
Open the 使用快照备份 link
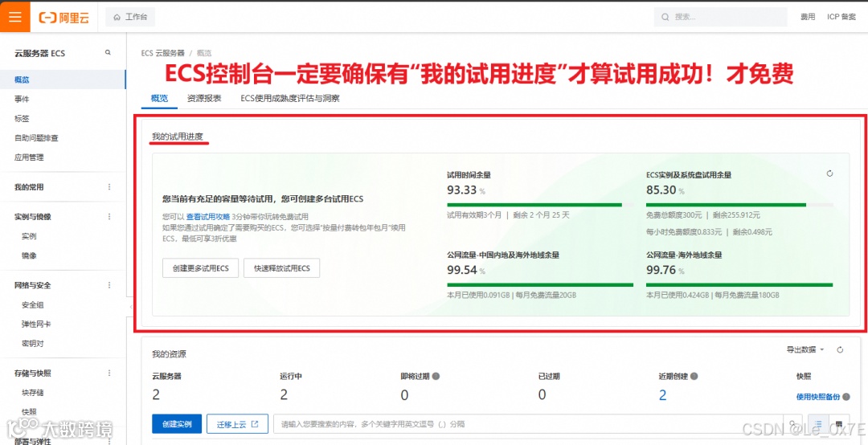point(818,397)
